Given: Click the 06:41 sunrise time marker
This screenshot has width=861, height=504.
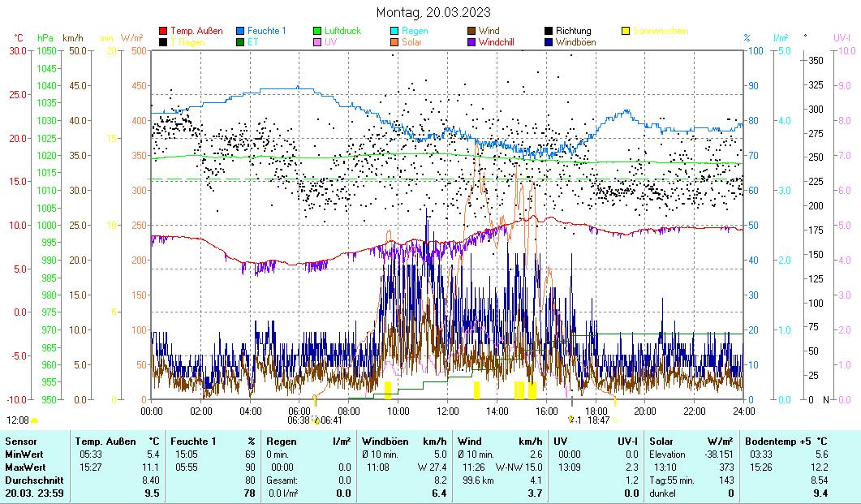Looking at the screenshot, I should click(x=330, y=420).
